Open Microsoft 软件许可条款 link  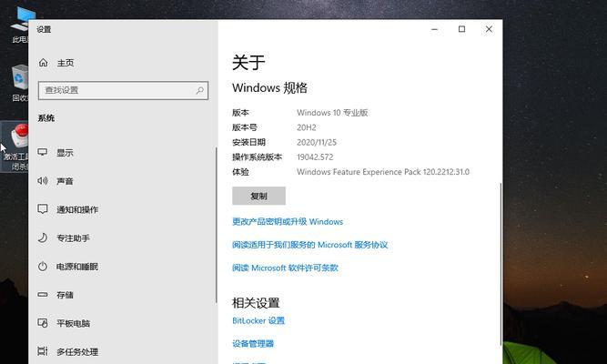pos(285,268)
